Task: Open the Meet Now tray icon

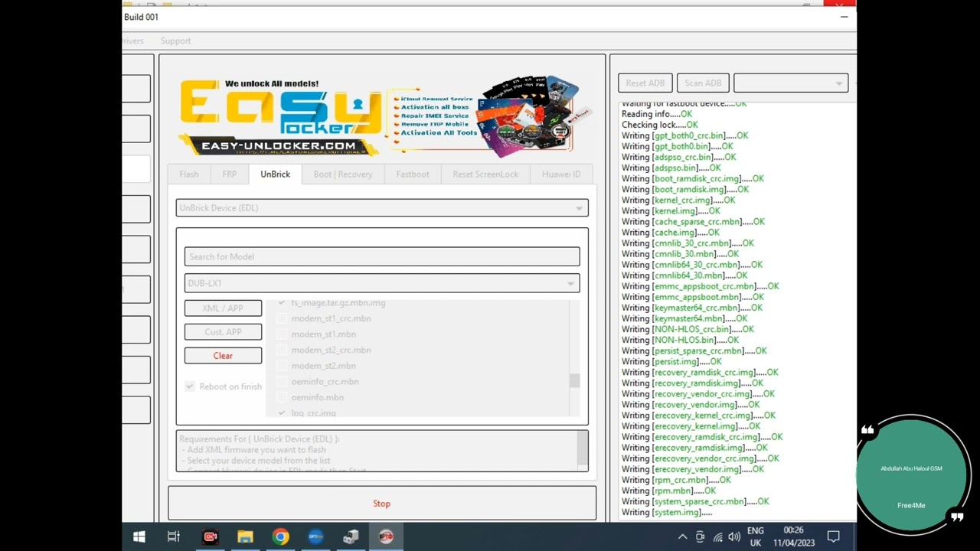Action: pyautogui.click(x=700, y=537)
